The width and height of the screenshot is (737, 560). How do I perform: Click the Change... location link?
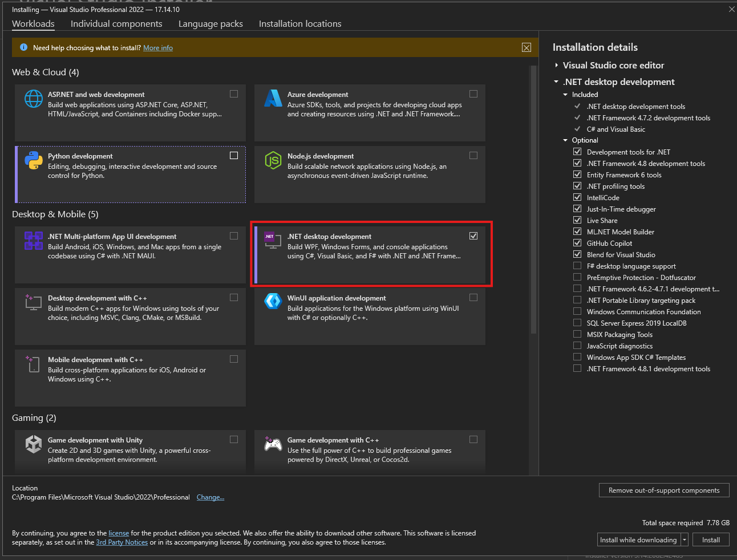(x=210, y=497)
